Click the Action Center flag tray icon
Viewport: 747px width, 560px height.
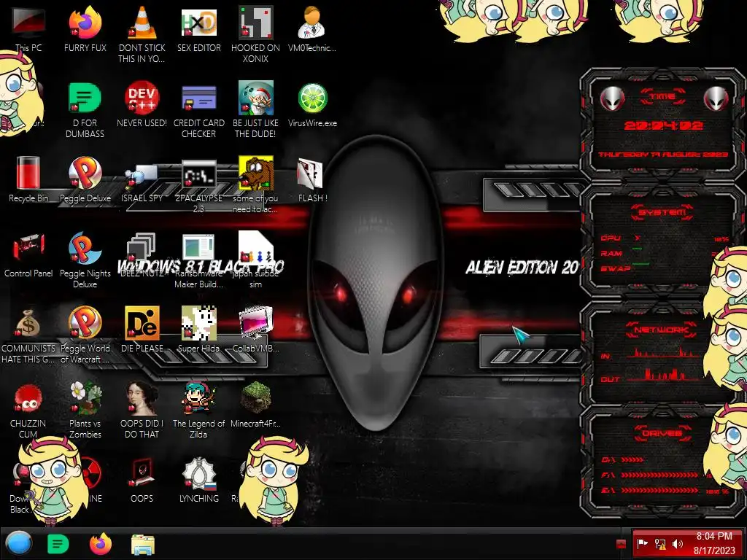[643, 543]
